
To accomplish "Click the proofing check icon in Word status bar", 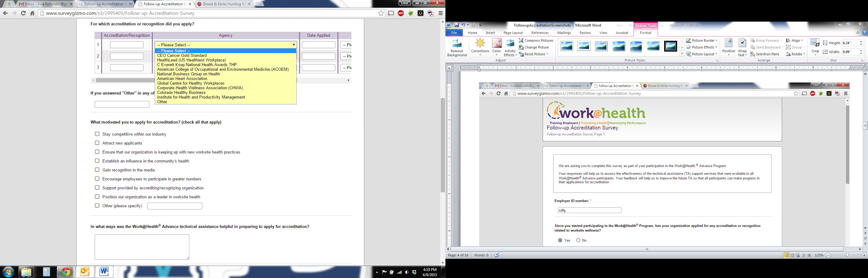I will pos(496,255).
